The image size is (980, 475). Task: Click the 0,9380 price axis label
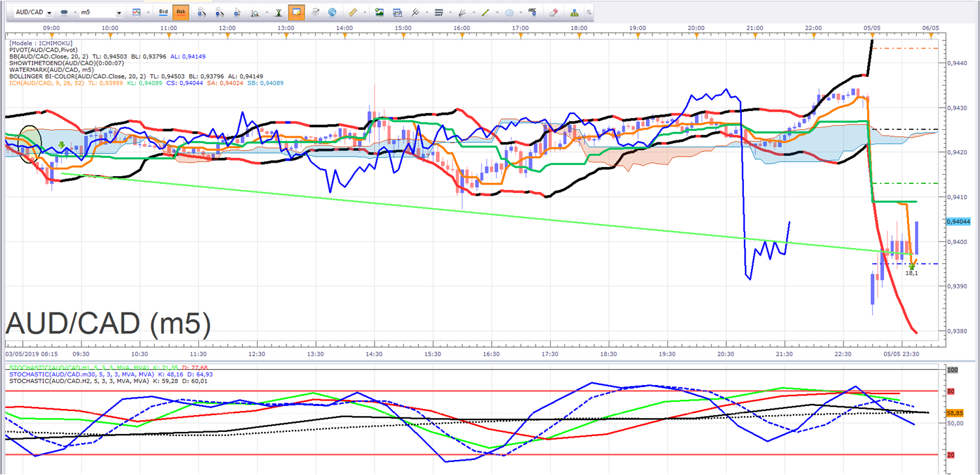pos(956,331)
